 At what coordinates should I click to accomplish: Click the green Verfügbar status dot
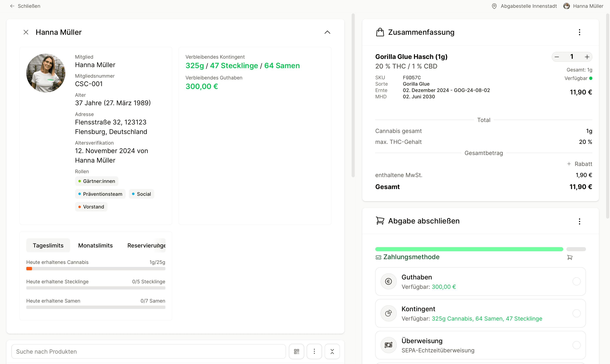591,78
